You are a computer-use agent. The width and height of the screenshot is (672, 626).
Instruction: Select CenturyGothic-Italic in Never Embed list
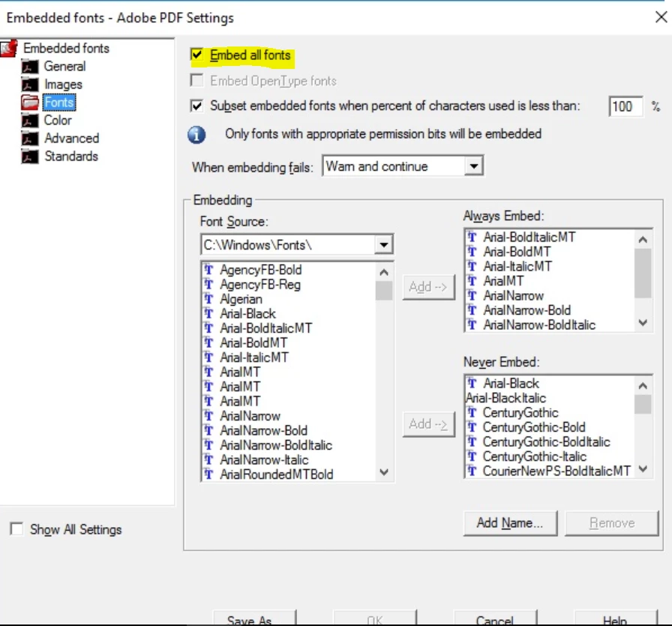[x=535, y=456]
